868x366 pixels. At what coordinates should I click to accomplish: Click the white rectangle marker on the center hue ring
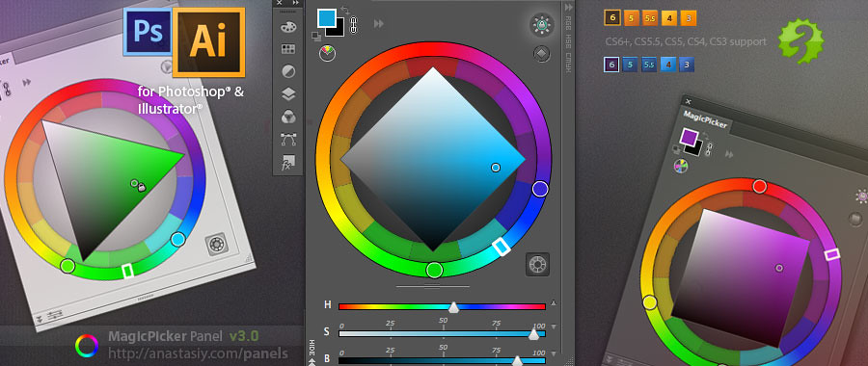click(x=502, y=247)
